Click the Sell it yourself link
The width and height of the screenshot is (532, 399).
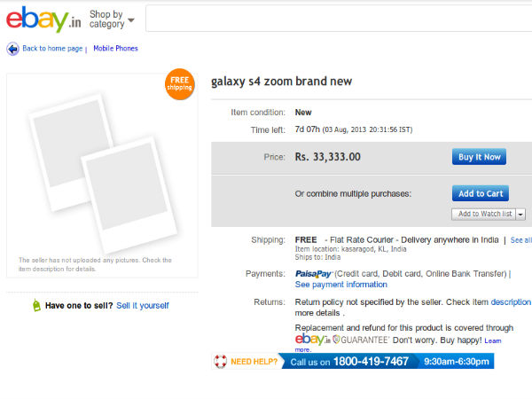(142, 306)
